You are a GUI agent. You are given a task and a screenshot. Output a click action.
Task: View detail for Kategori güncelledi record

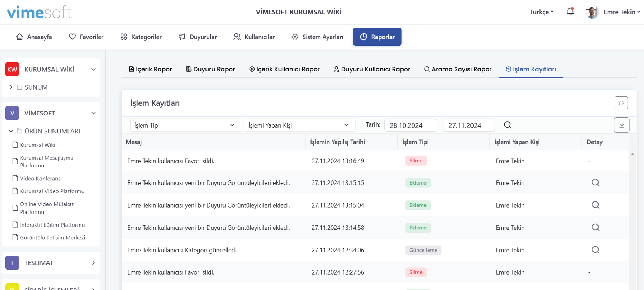[x=595, y=250]
